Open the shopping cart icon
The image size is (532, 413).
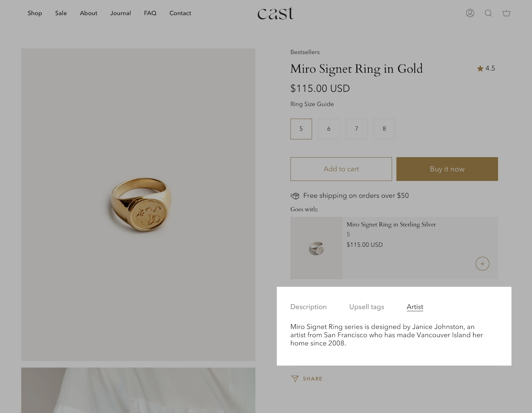(506, 13)
